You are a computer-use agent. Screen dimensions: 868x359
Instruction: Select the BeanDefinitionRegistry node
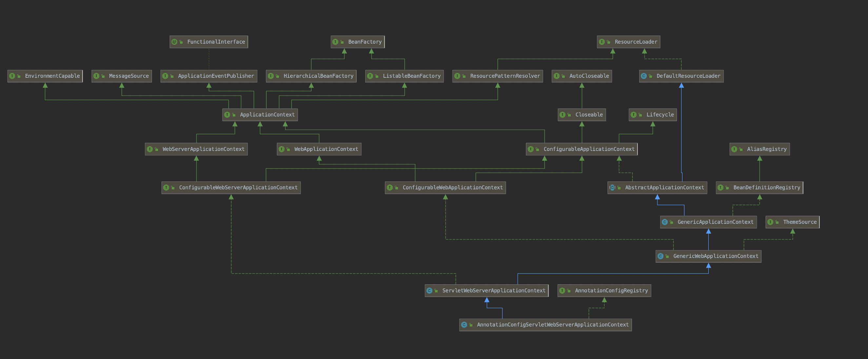click(766, 188)
